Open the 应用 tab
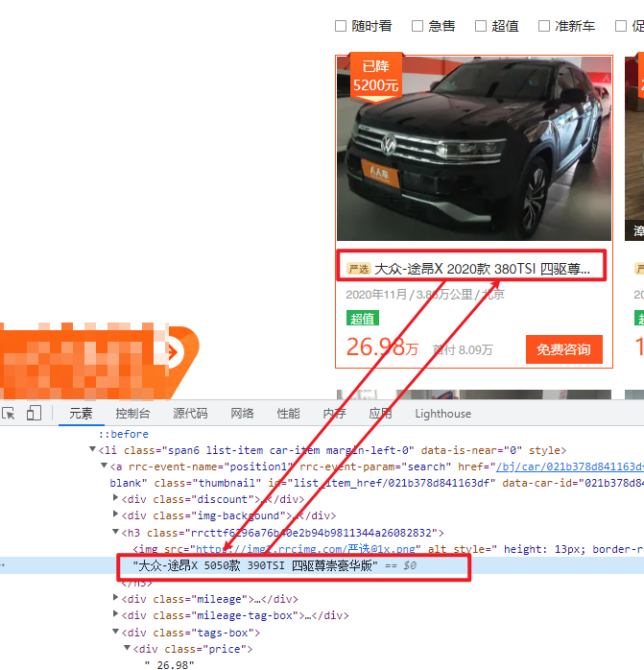The image size is (644, 670). pos(380,413)
